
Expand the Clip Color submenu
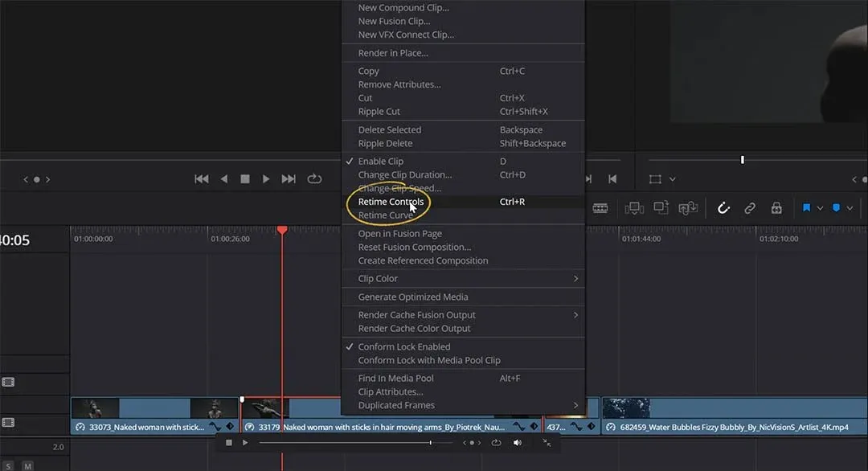[x=463, y=278]
